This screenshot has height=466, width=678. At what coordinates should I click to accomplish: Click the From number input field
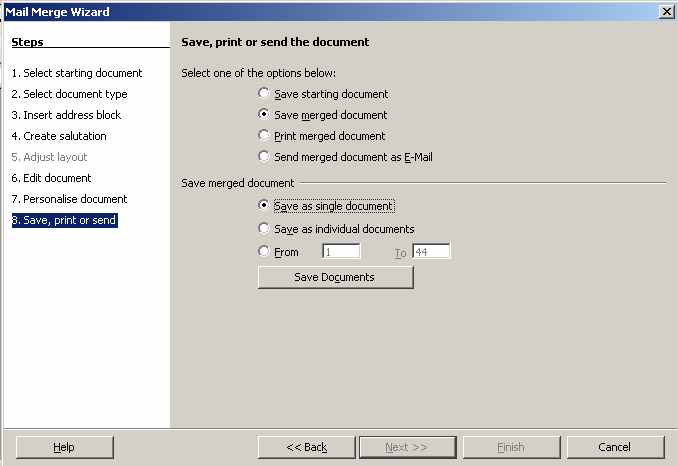341,252
